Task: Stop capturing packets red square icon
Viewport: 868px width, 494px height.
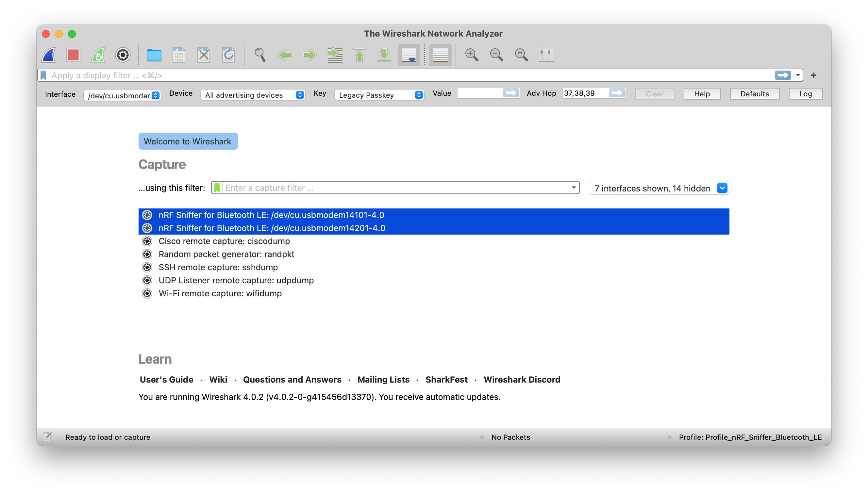Action: (73, 55)
